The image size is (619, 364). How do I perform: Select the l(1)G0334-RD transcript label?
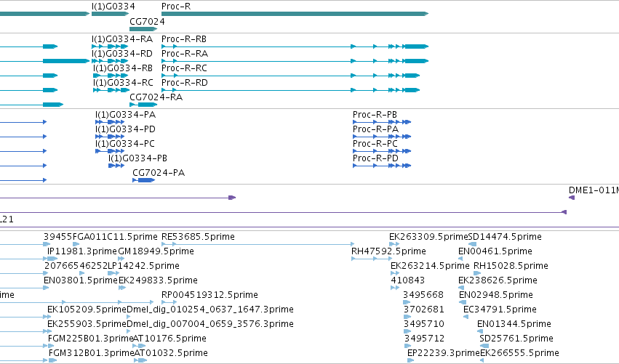pyautogui.click(x=122, y=54)
